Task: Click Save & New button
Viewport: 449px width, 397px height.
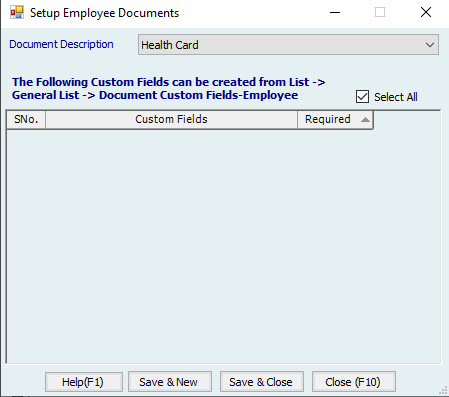Action: (x=170, y=382)
